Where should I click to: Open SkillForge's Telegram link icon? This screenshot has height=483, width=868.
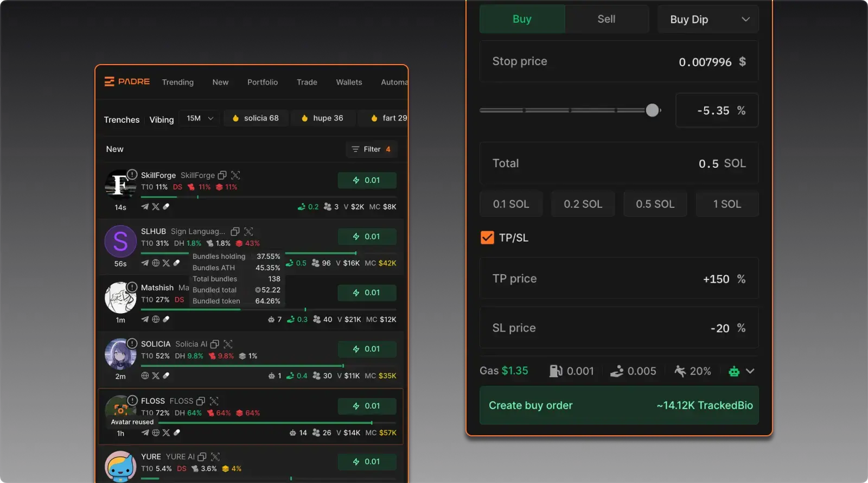pos(145,207)
